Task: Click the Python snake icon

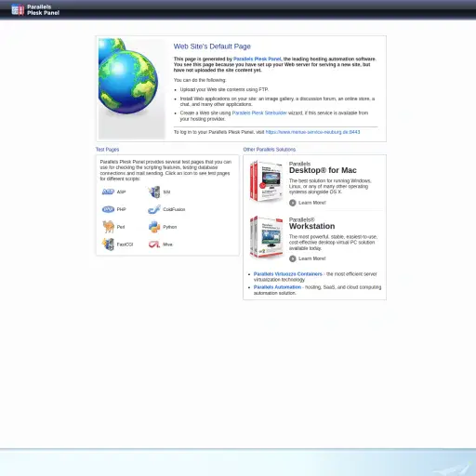Action: [x=154, y=227]
